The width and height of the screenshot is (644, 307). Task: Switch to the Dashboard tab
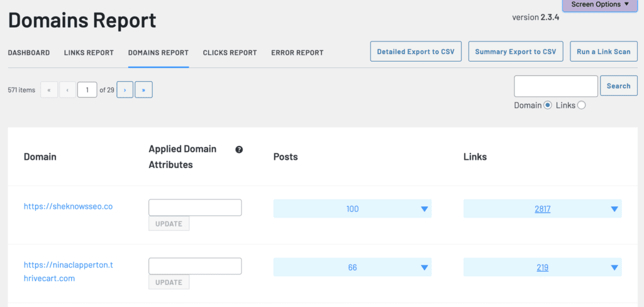(29, 53)
